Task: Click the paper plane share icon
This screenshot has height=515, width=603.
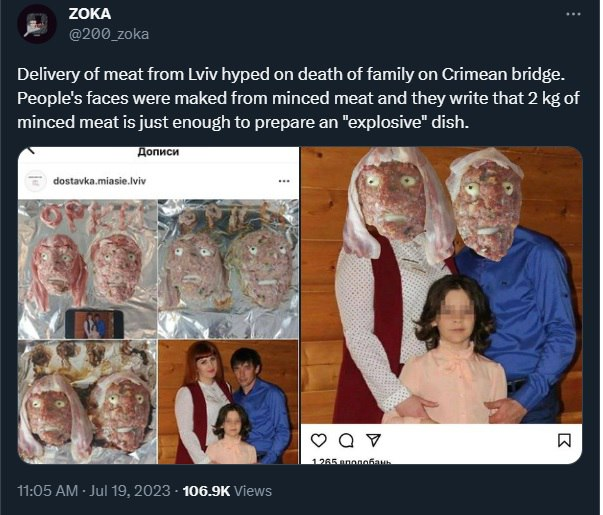Action: point(373,440)
